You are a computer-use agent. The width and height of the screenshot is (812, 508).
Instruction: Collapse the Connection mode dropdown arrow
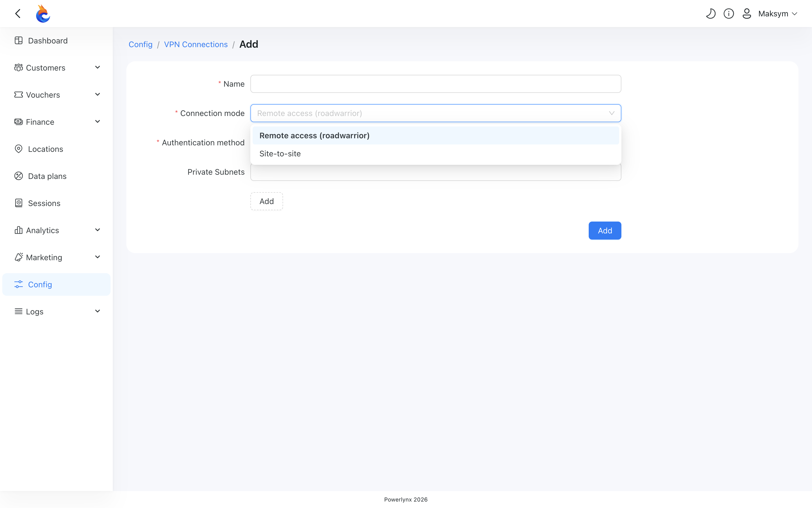click(x=612, y=113)
